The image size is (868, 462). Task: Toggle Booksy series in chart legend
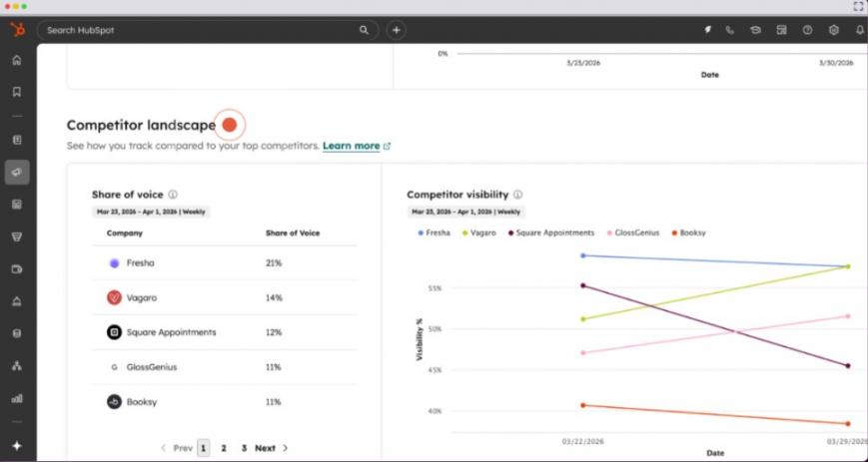(x=688, y=232)
